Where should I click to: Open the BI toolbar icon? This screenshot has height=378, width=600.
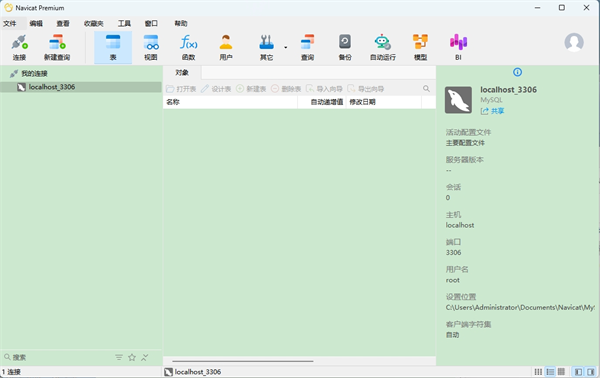pyautogui.click(x=458, y=47)
